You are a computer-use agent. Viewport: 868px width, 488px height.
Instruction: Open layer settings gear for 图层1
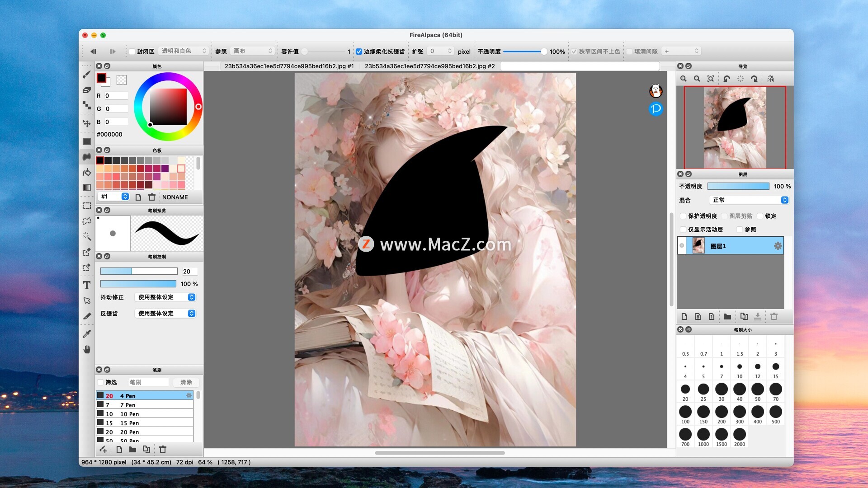click(778, 246)
